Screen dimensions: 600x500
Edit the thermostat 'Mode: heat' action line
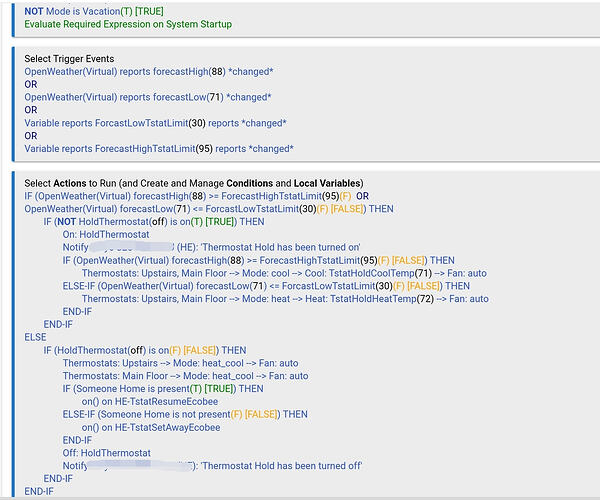coord(285,299)
